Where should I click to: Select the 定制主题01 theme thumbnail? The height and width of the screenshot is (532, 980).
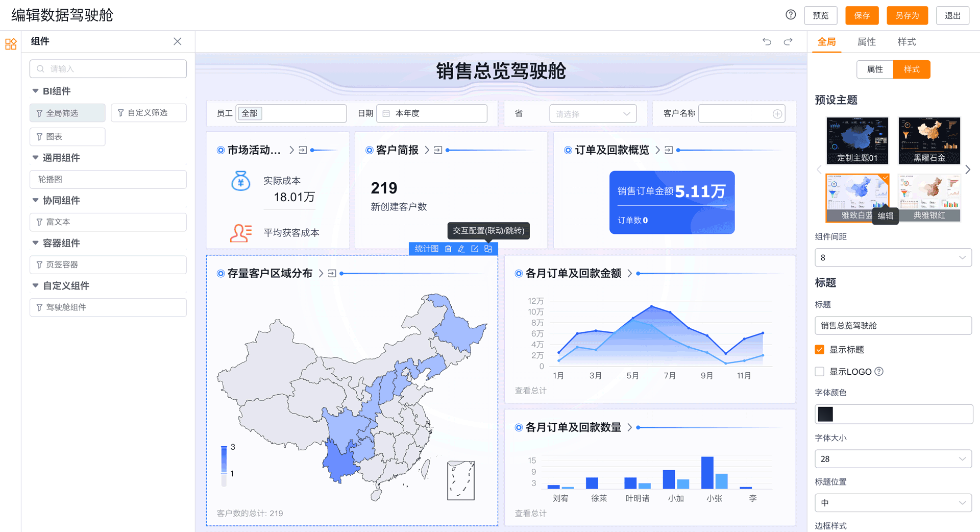(x=857, y=141)
